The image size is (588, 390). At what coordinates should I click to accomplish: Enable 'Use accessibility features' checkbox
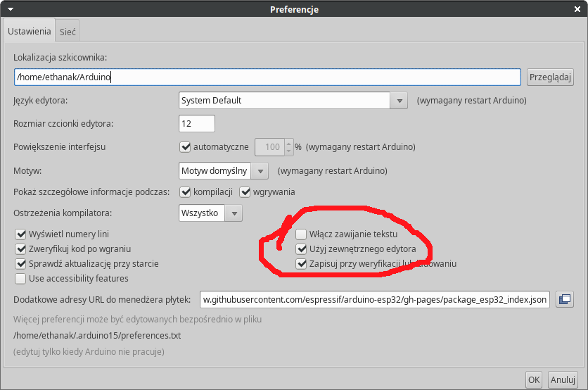(20, 279)
